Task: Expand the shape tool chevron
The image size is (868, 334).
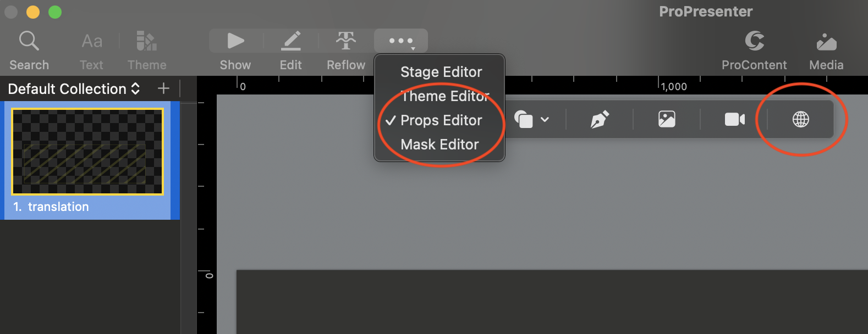Action: tap(545, 119)
